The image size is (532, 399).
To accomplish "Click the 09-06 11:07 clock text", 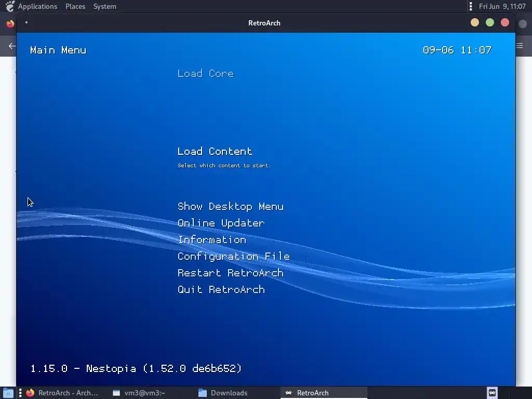I will [x=457, y=50].
